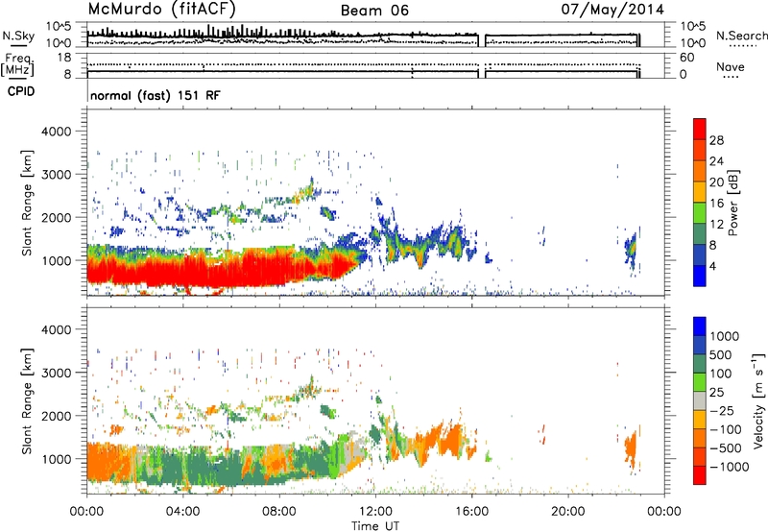Click 'Slant Range [km]' label of velocity panel
Viewport: 768px width, 532px height.
click(x=27, y=400)
